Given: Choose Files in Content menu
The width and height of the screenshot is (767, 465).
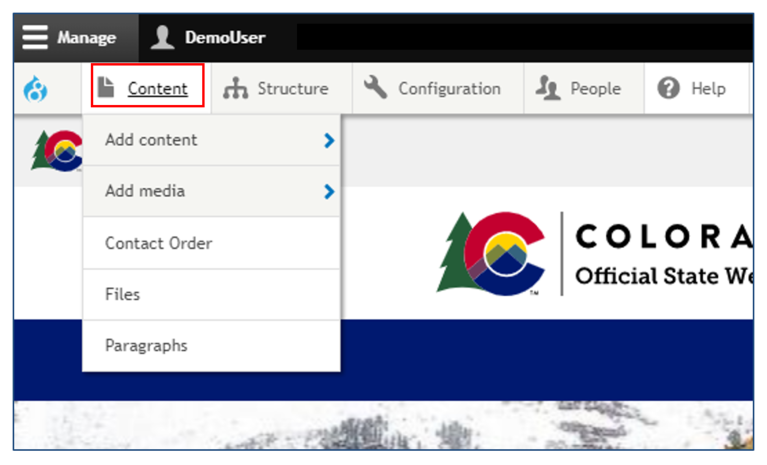Looking at the screenshot, I should [211, 294].
